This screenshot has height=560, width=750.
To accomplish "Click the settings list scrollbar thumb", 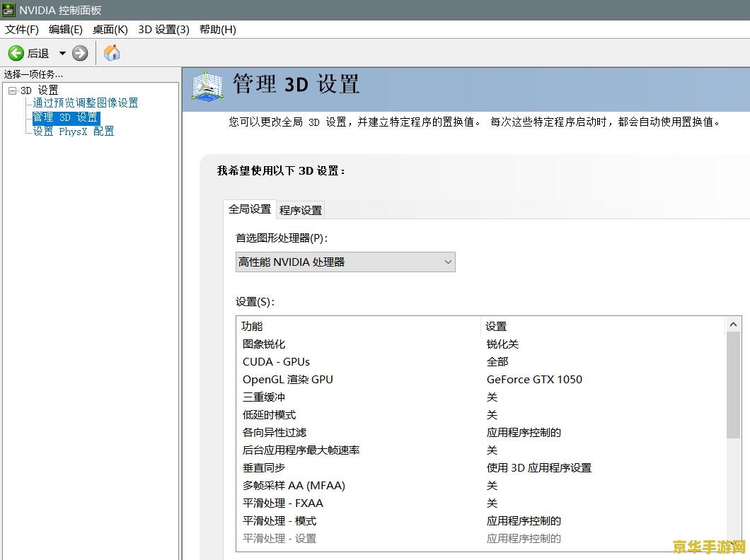I will 733,385.
